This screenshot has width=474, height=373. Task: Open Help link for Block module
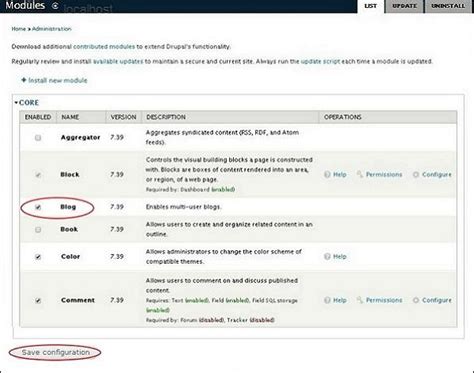coord(340,174)
